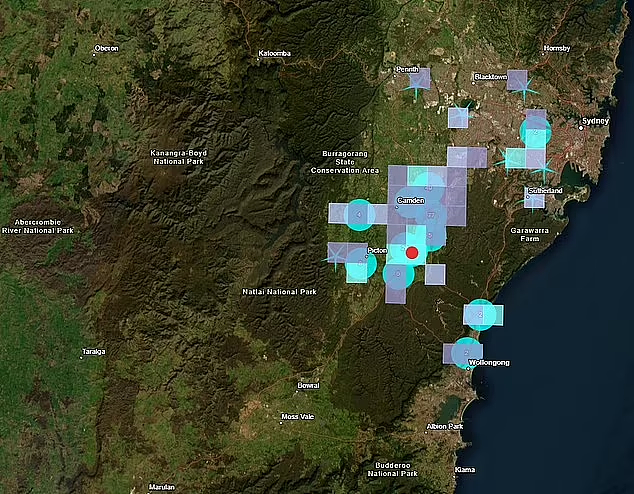
Task: Select the Moss Vale town label
Action: tap(298, 416)
